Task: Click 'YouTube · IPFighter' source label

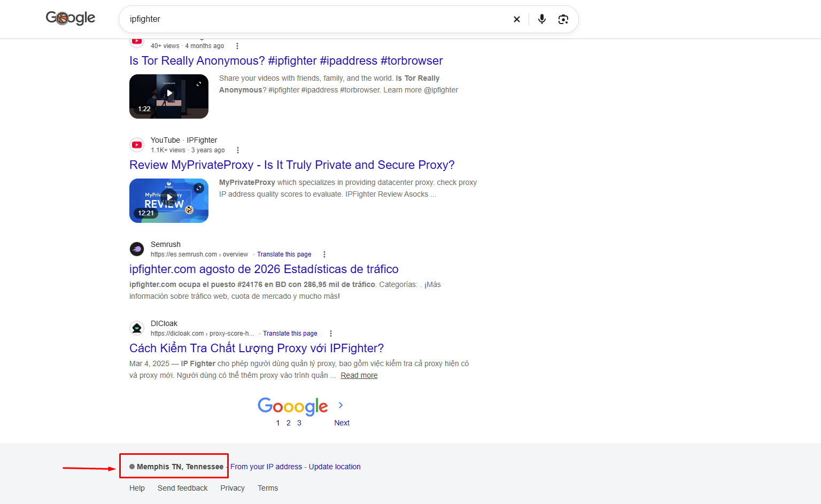Action: coord(184,140)
